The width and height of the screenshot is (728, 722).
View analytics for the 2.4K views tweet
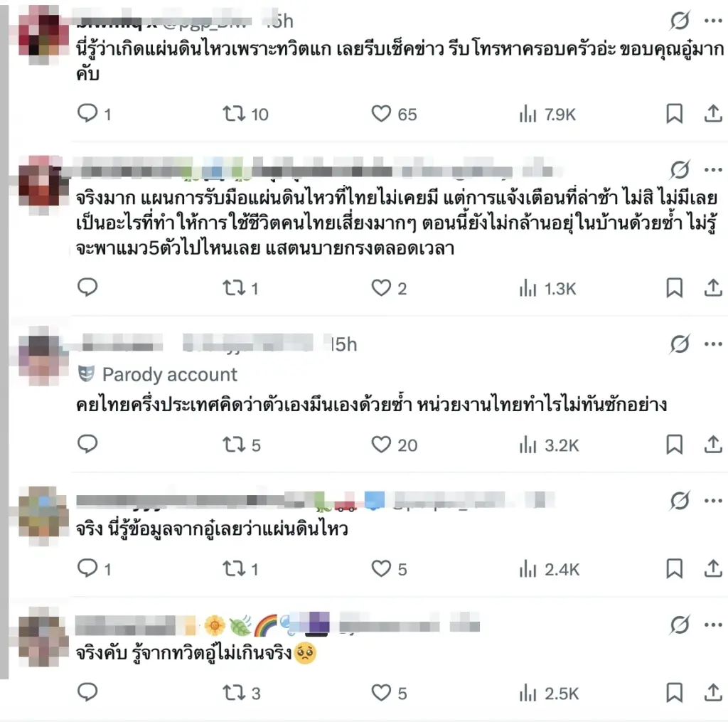pyautogui.click(x=549, y=569)
